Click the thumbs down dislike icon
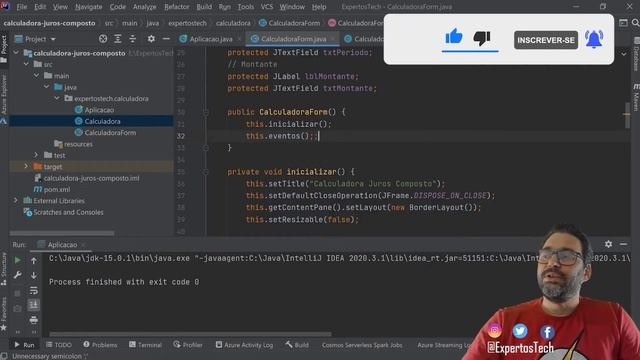The width and height of the screenshot is (640, 360). (x=482, y=38)
